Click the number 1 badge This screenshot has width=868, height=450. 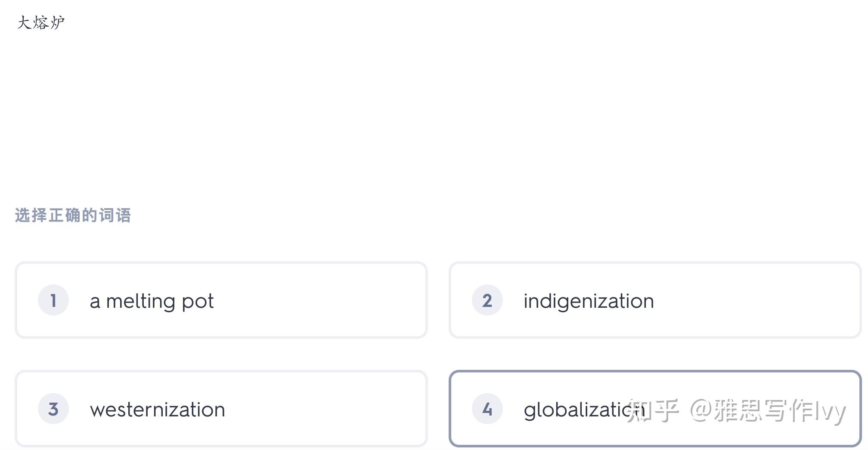point(53,300)
